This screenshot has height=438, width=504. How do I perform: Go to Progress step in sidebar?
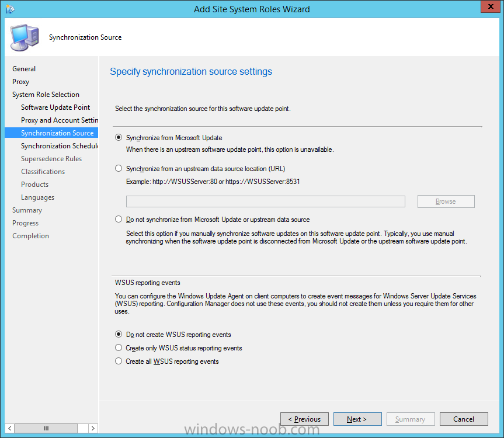[x=25, y=223]
